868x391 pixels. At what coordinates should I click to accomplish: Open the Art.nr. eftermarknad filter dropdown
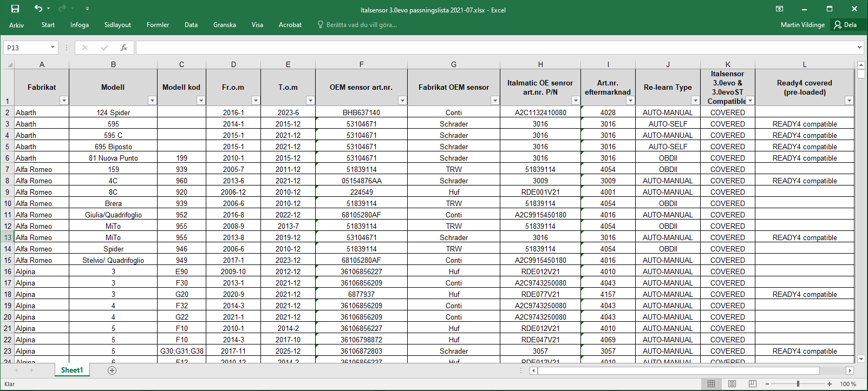(630, 101)
